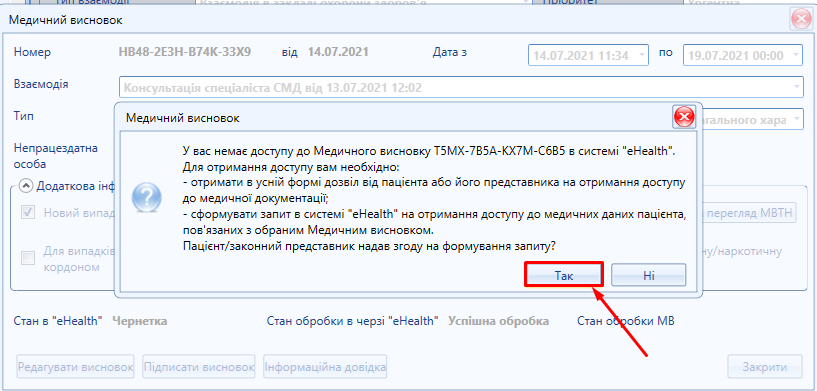
Task: Toggle the Для випадків за кордоном checkbox
Action: pyautogui.click(x=28, y=258)
